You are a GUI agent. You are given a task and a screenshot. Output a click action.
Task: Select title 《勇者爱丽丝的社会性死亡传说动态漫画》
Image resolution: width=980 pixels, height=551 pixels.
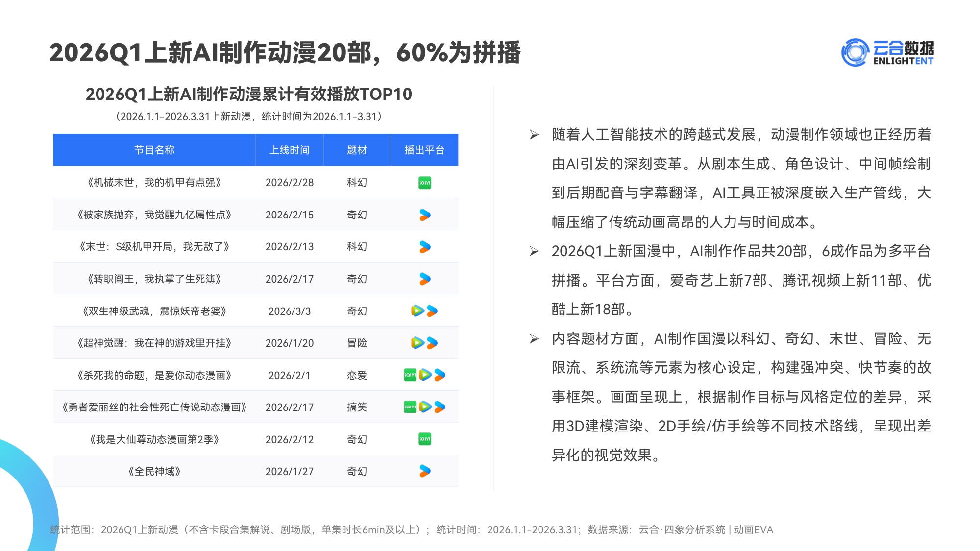154,407
